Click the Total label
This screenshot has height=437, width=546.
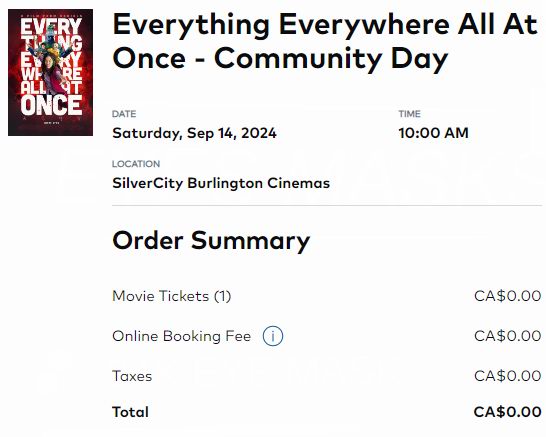click(130, 412)
